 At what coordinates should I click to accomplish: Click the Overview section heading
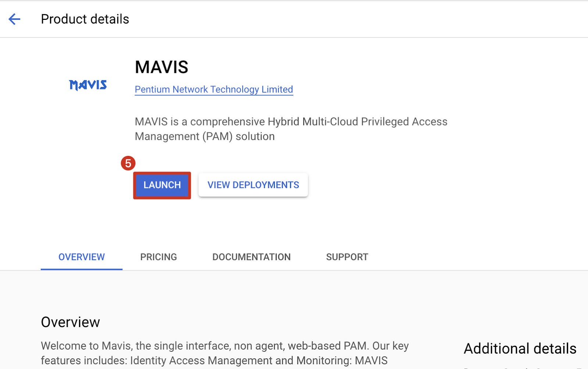pos(70,322)
